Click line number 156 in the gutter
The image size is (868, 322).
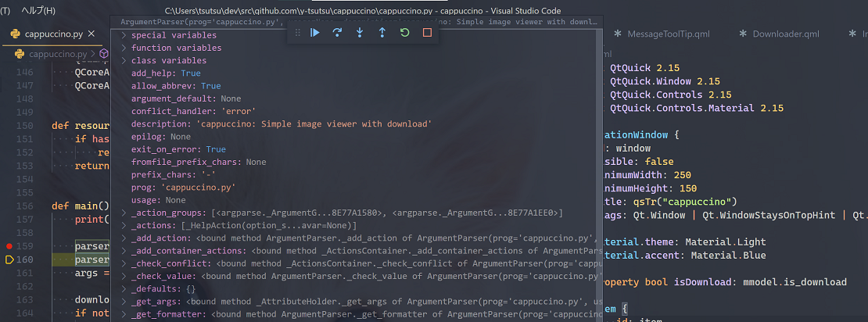(x=24, y=206)
